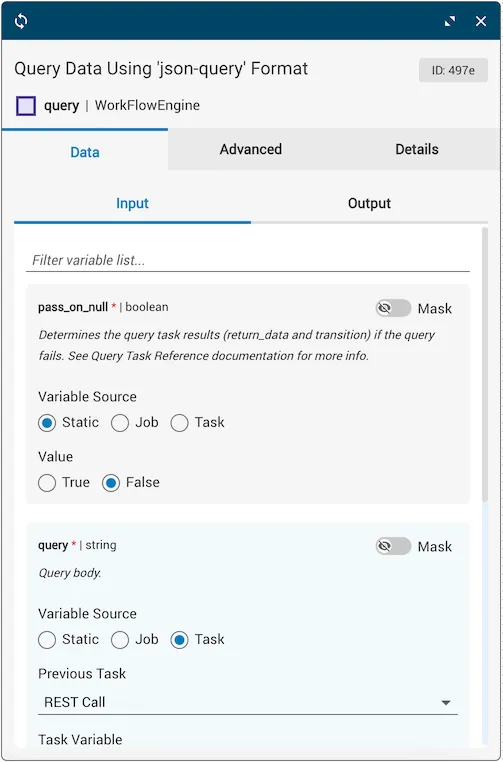
Task: Click REST Call in Previous Task field
Action: (75, 702)
